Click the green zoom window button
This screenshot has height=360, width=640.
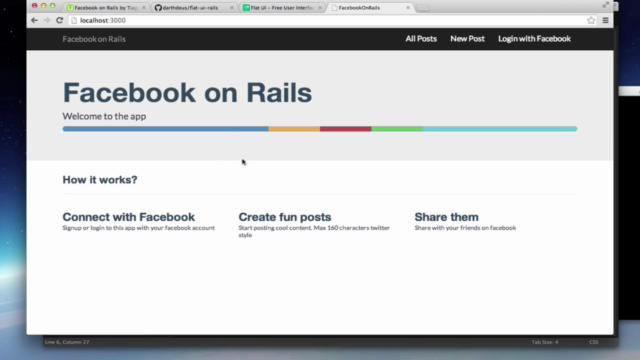(x=53, y=6)
